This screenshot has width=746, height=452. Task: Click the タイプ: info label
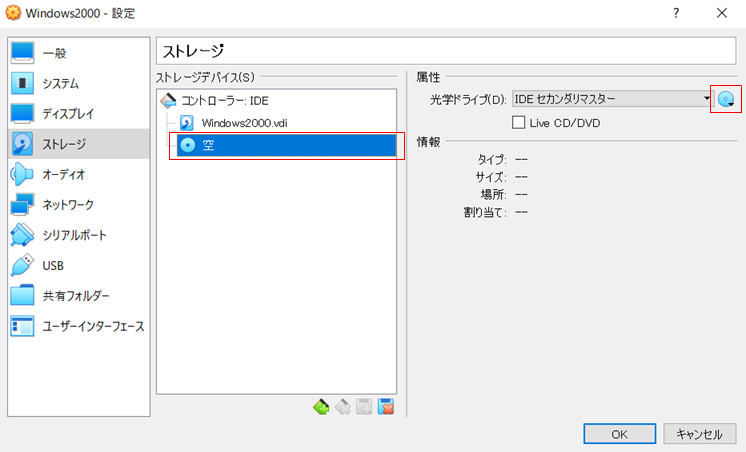coord(492,159)
